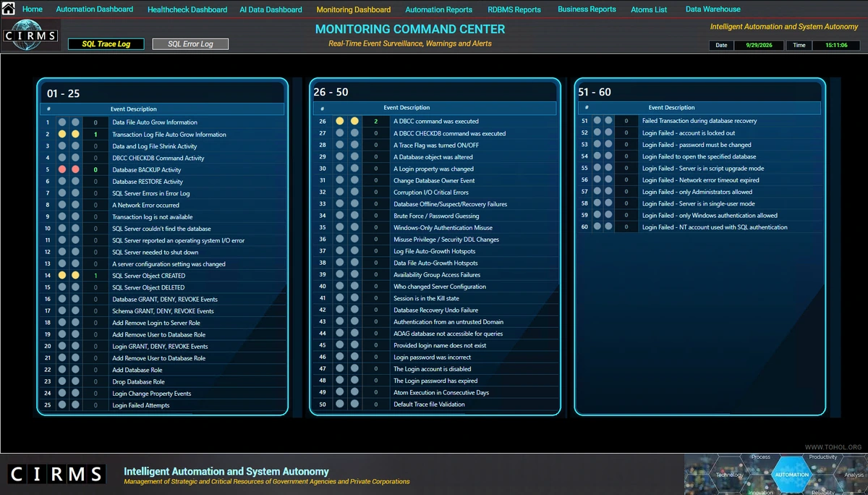Click 'A DBCC CHECKDB command was executed' text

(x=450, y=134)
